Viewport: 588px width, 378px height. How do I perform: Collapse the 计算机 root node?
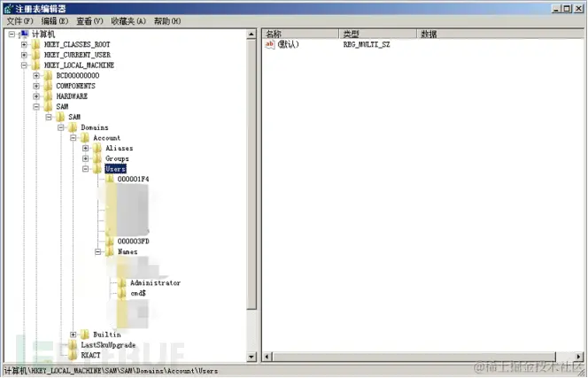tap(12, 35)
